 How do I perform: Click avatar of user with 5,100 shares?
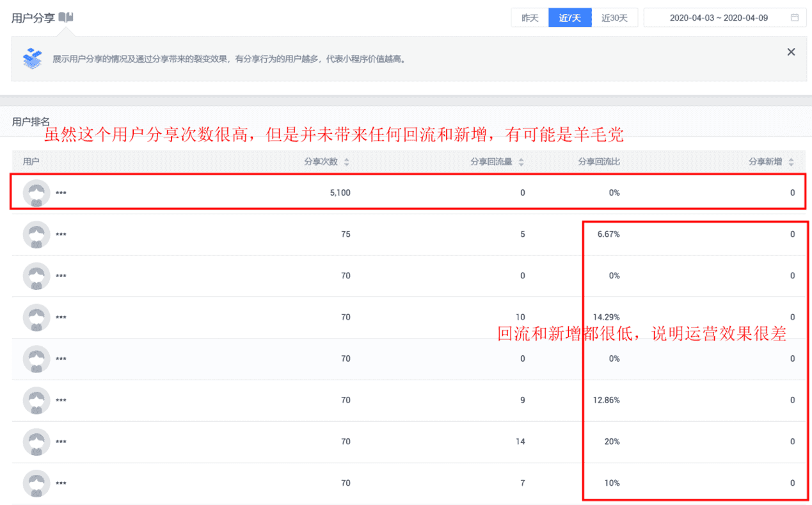(36, 193)
